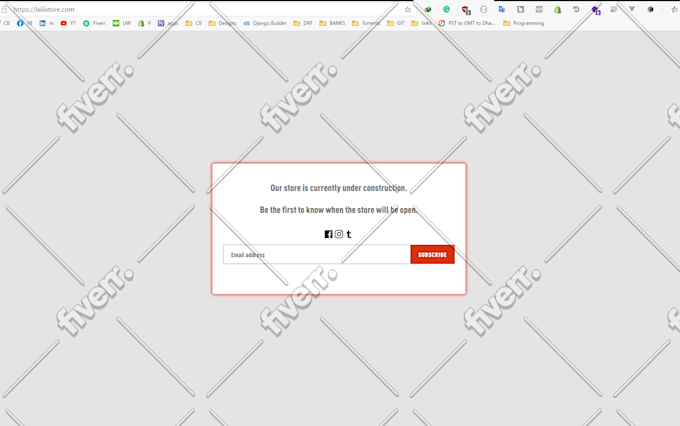
Task: Click the Google Translate extension icon
Action: click(x=502, y=9)
